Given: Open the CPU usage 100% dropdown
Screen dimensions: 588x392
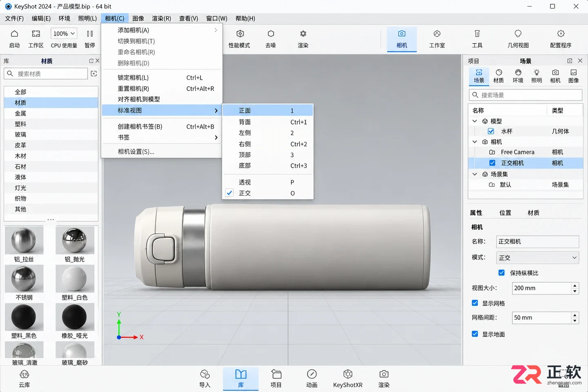Looking at the screenshot, I should [x=64, y=33].
